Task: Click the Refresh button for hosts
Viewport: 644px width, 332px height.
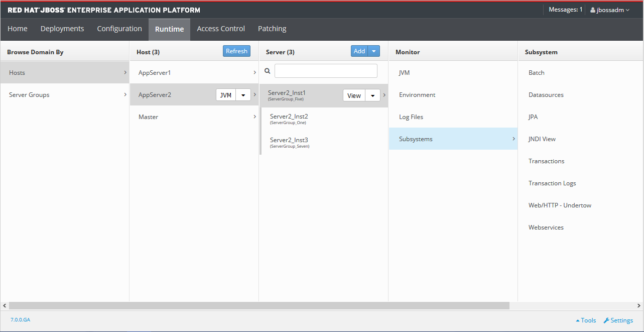Action: coord(236,51)
